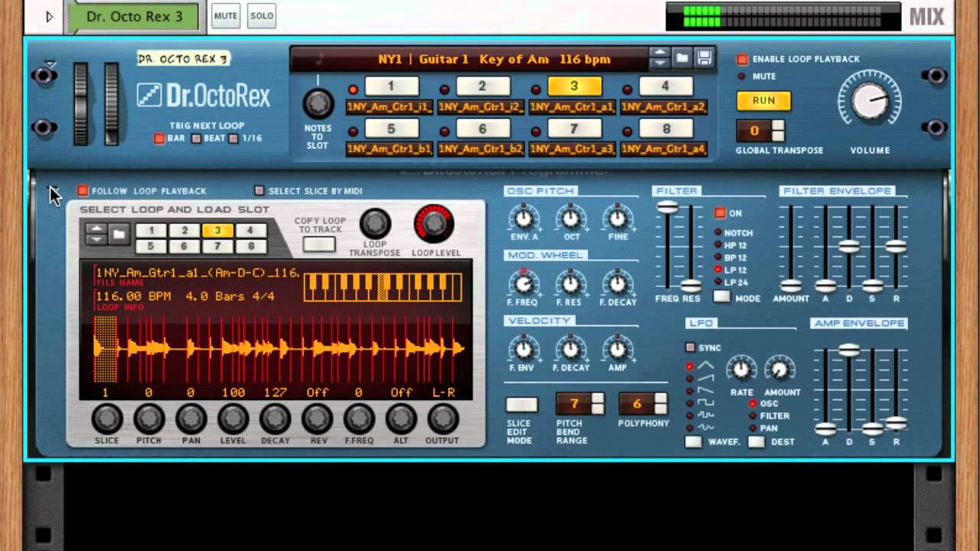This screenshot has width=980, height=551.
Task: Toggle Slice Edit Mode button
Action: tap(521, 404)
